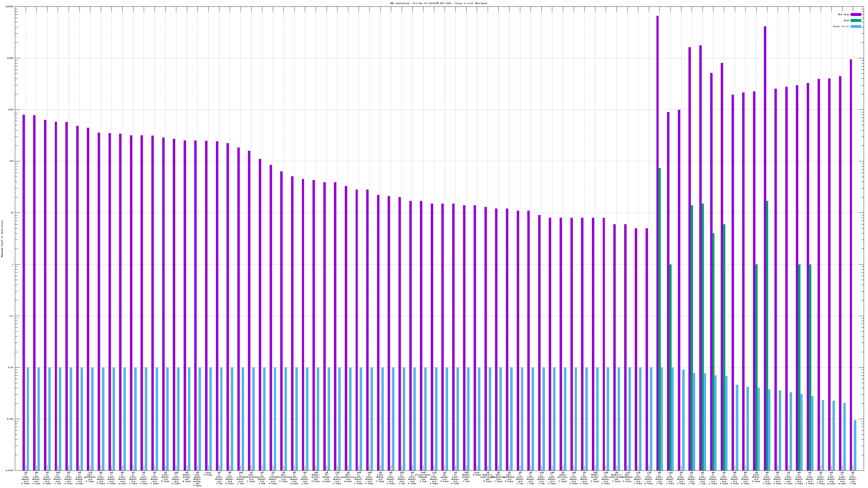Click the 'psbl.surriel.com 3 hops' axis label
Image resolution: width=868 pixels, height=488 pixels.
(563, 477)
